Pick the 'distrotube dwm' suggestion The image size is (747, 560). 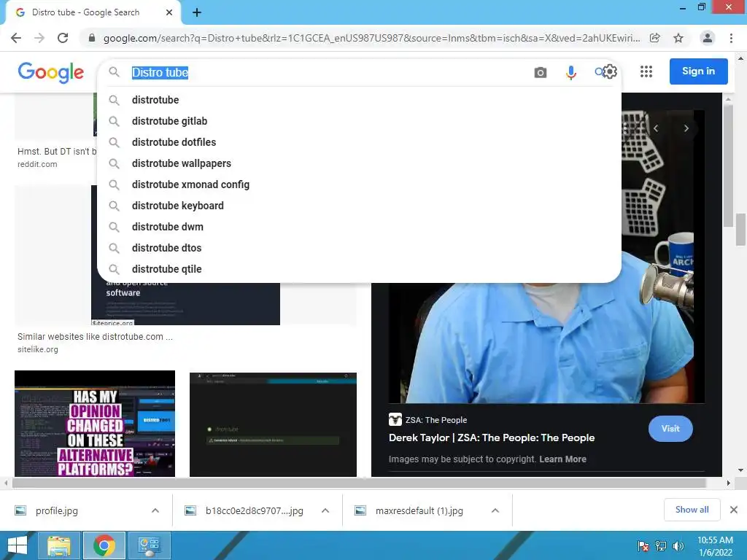[x=359, y=227]
